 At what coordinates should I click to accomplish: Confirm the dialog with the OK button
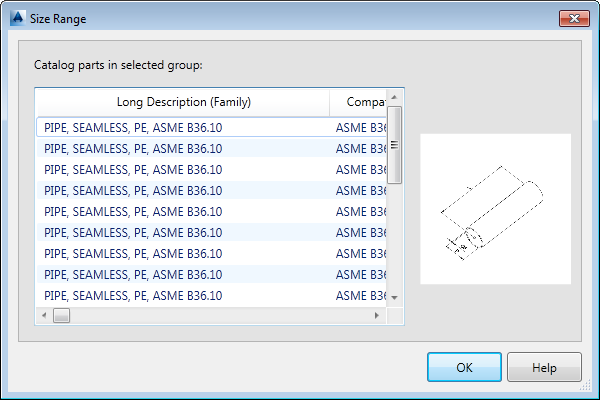[x=464, y=367]
